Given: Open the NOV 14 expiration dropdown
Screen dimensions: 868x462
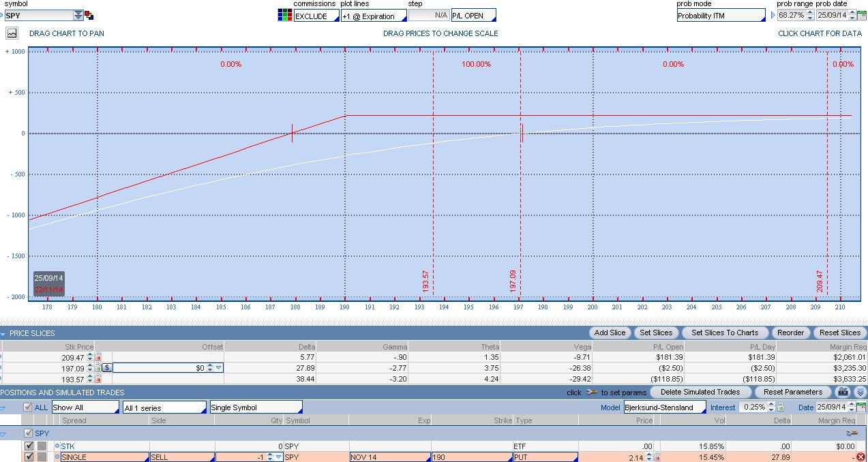Looking at the screenshot, I should tap(389, 457).
